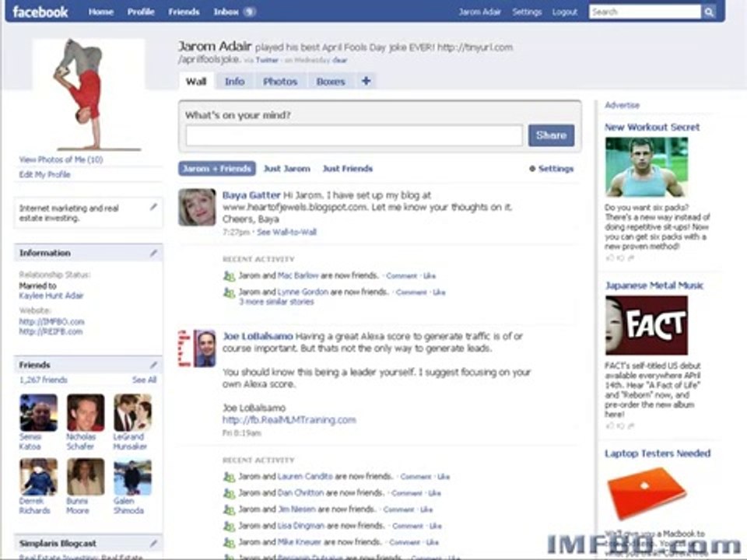Click the Friends box pencil icon
The height and width of the screenshot is (560, 747).
pyautogui.click(x=153, y=365)
